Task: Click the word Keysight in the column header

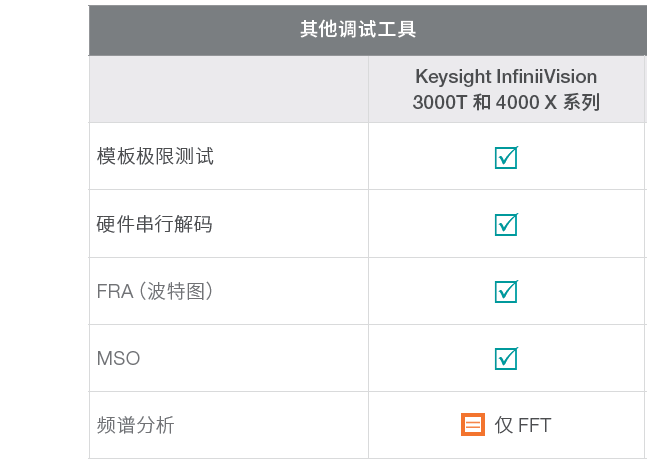Action: pos(453,77)
